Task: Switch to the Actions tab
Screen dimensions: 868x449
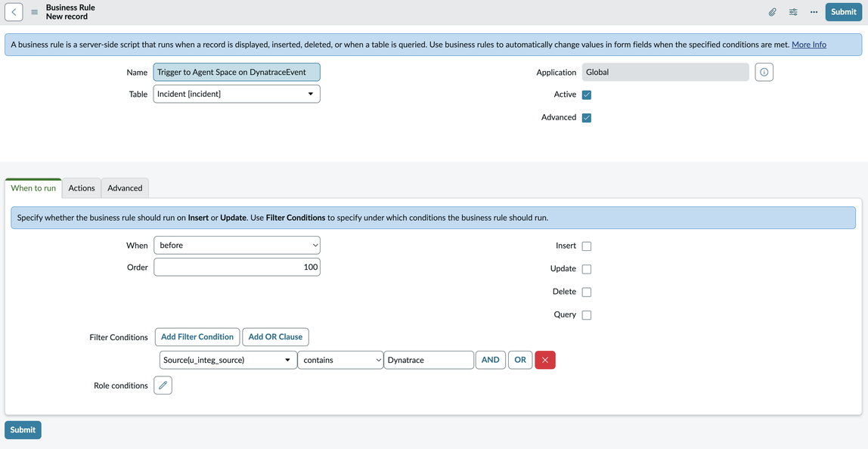Action: point(82,188)
